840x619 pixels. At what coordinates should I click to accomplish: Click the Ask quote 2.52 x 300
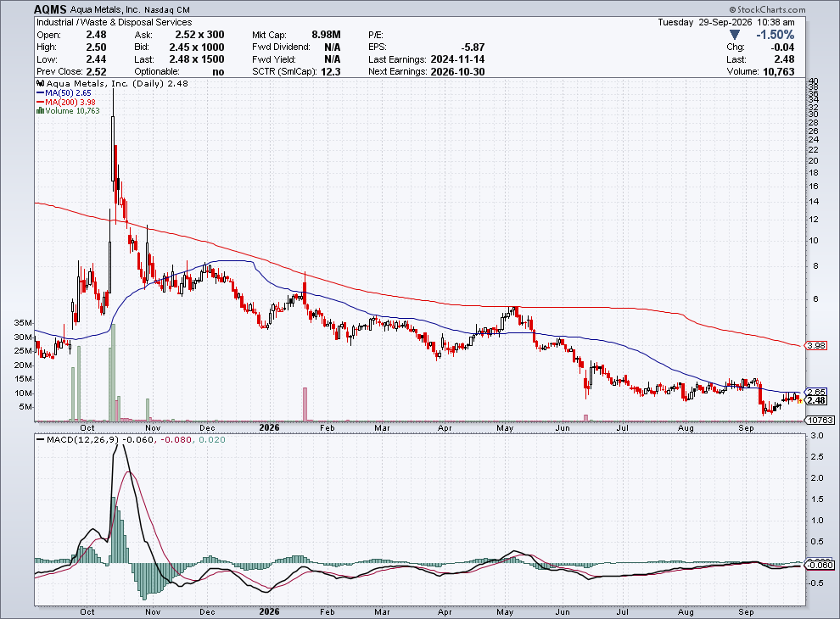click(200, 35)
